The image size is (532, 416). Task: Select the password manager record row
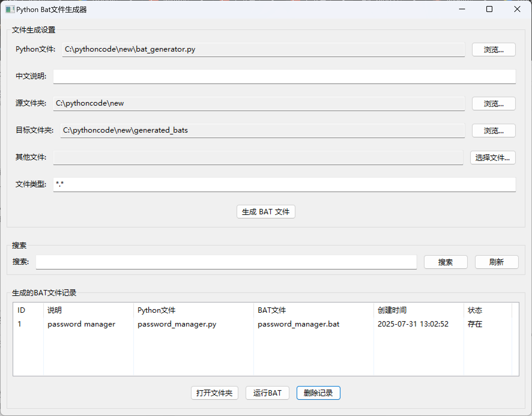(x=262, y=324)
